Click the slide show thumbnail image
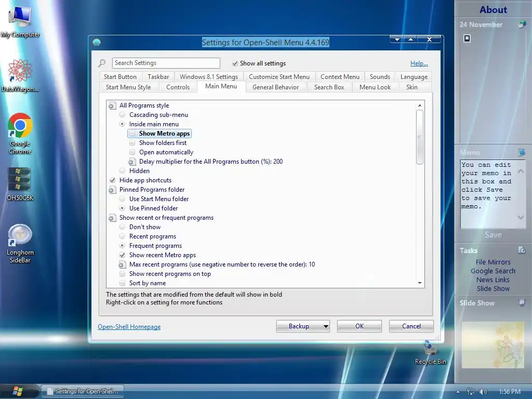 [x=493, y=345]
